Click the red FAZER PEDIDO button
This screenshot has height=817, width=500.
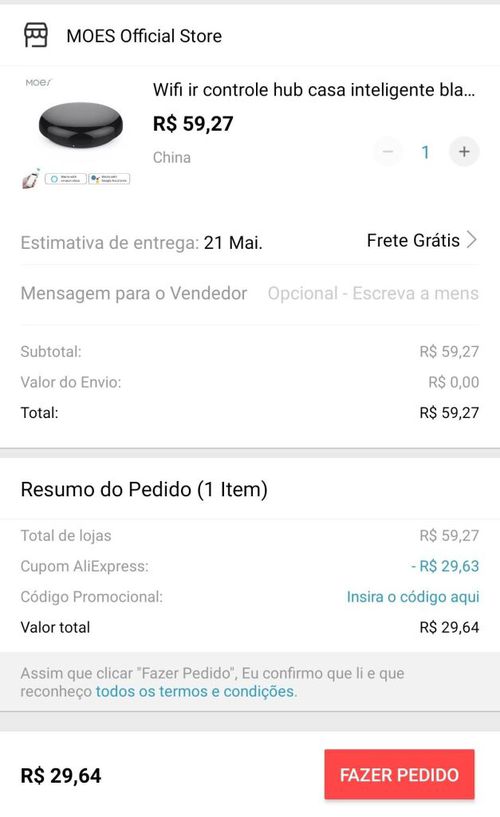[399, 775]
